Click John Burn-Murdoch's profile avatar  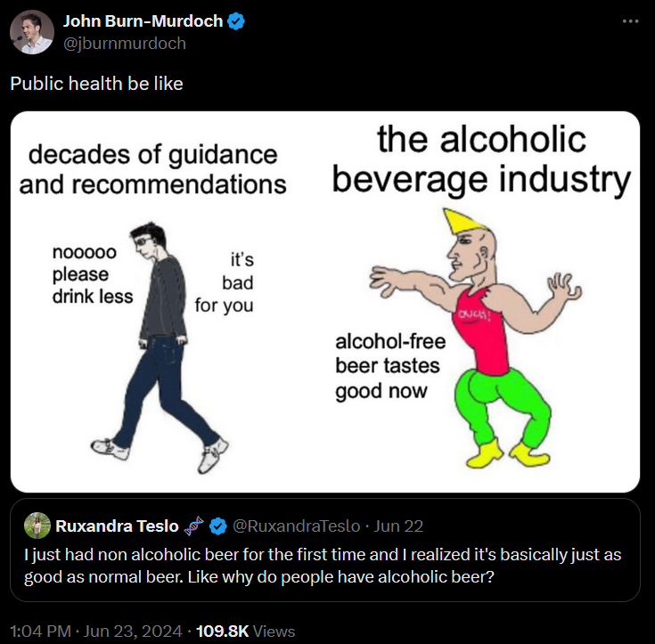tap(31, 32)
